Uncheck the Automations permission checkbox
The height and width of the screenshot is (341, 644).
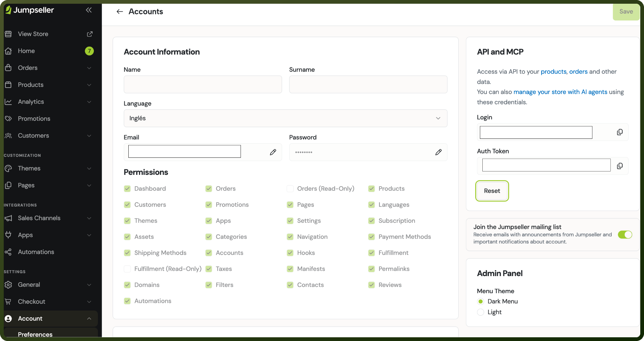click(127, 301)
